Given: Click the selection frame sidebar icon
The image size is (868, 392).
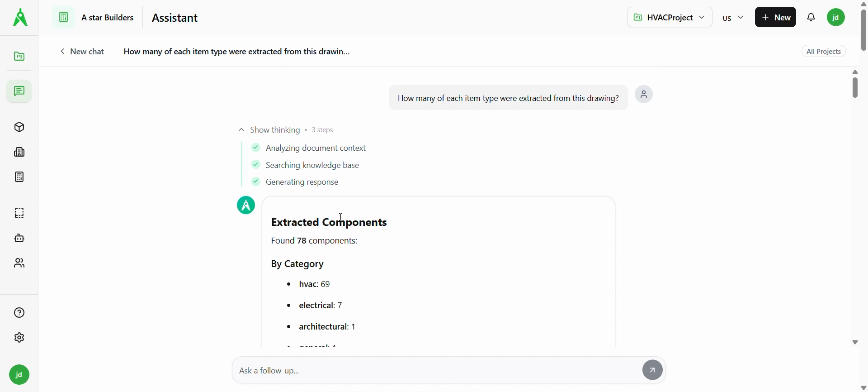Looking at the screenshot, I should coord(19,213).
